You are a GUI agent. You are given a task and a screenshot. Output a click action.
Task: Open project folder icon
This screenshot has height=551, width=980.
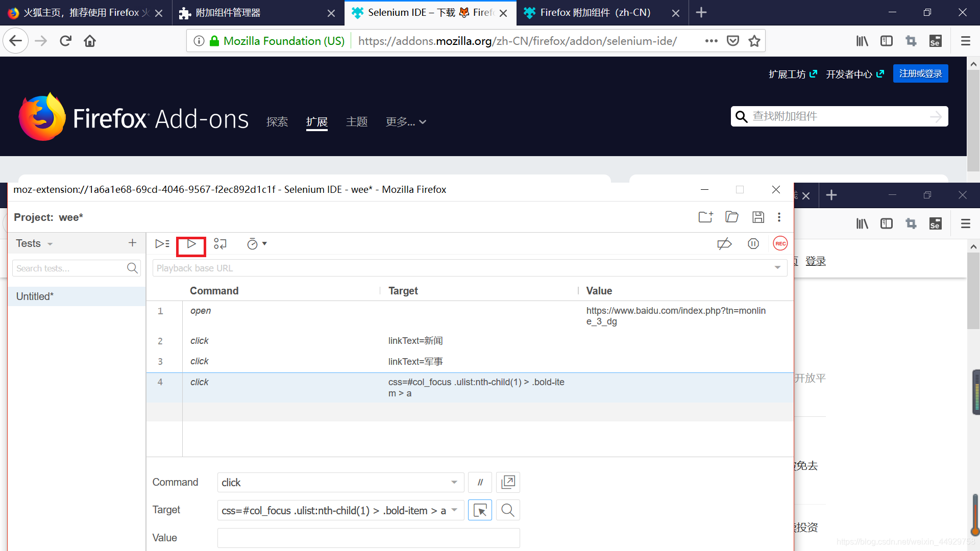pyautogui.click(x=732, y=217)
